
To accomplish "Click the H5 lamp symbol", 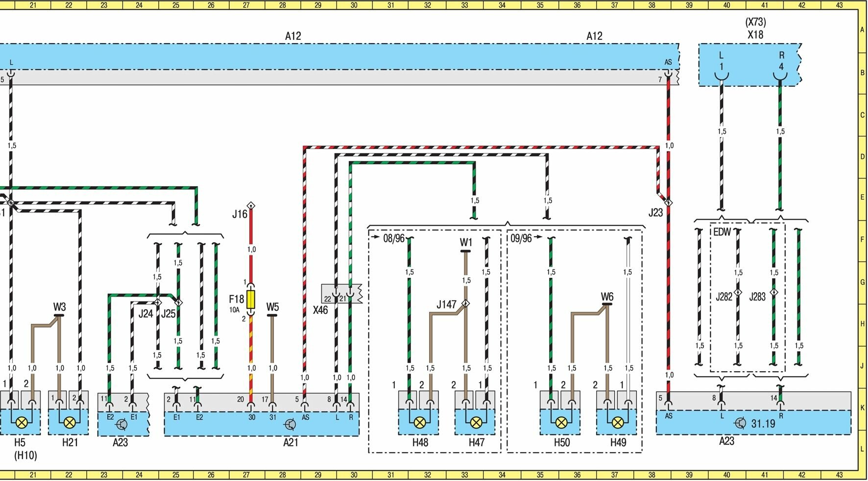I will pos(22,422).
